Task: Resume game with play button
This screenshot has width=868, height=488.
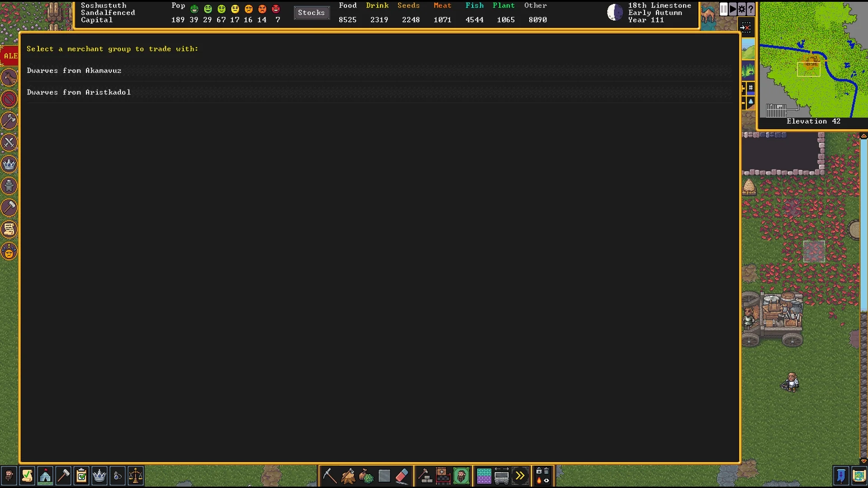Action: [732, 9]
